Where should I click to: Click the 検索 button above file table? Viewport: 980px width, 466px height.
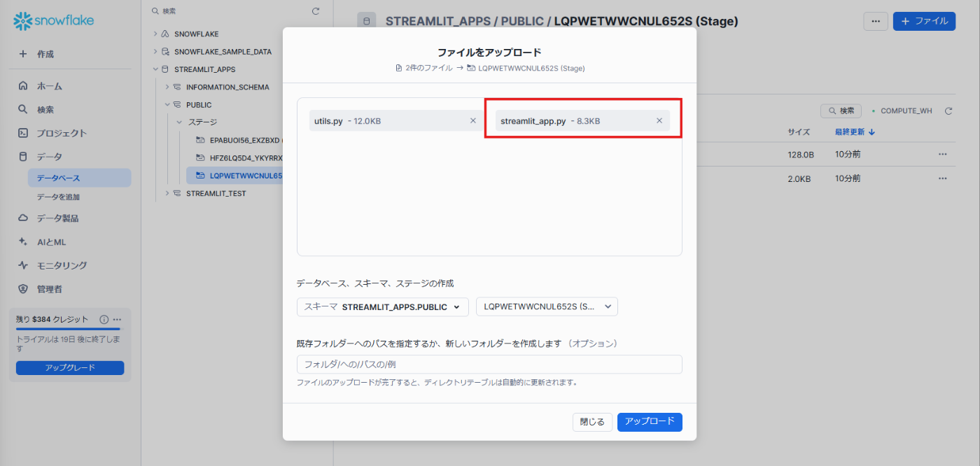(x=841, y=111)
